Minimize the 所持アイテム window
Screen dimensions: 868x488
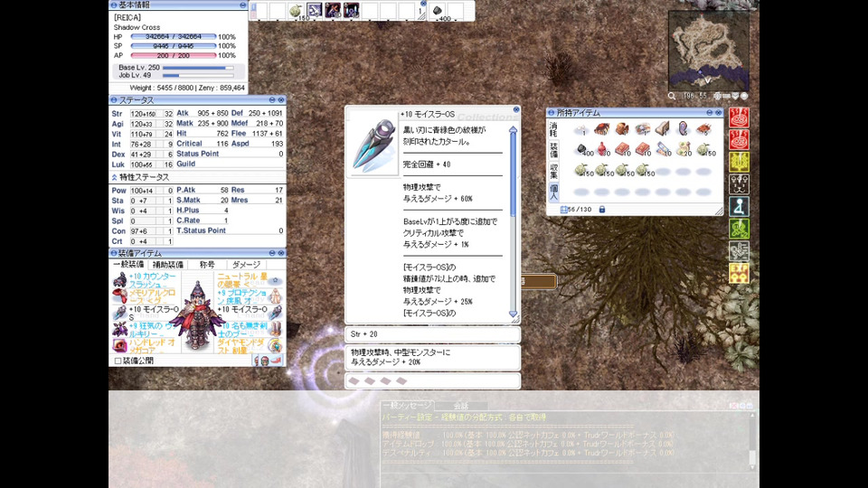(709, 112)
